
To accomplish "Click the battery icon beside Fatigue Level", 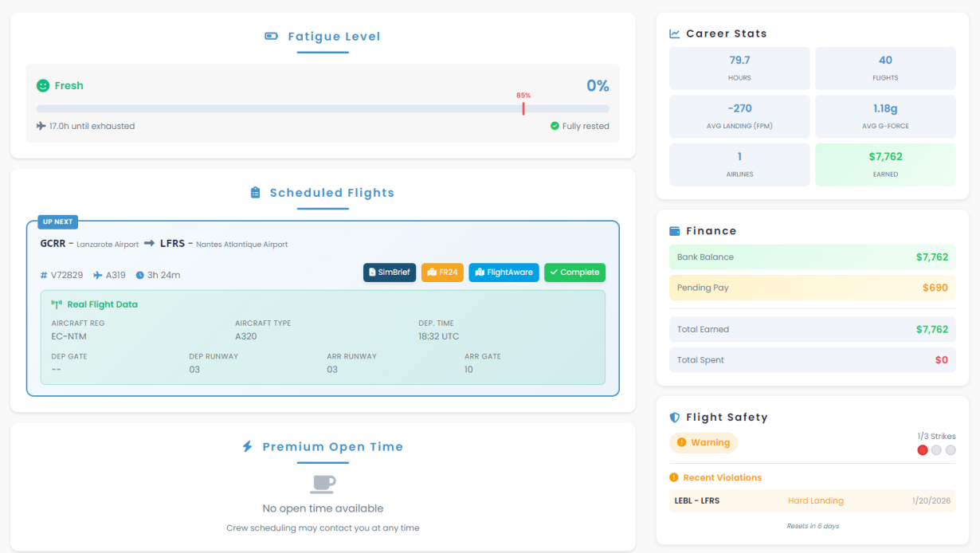I will [272, 37].
